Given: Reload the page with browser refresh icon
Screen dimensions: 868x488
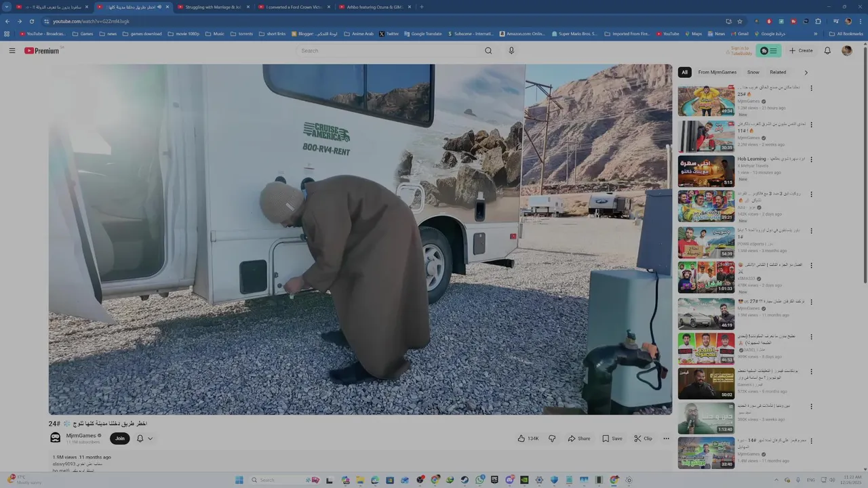Looking at the screenshot, I should coord(31,21).
